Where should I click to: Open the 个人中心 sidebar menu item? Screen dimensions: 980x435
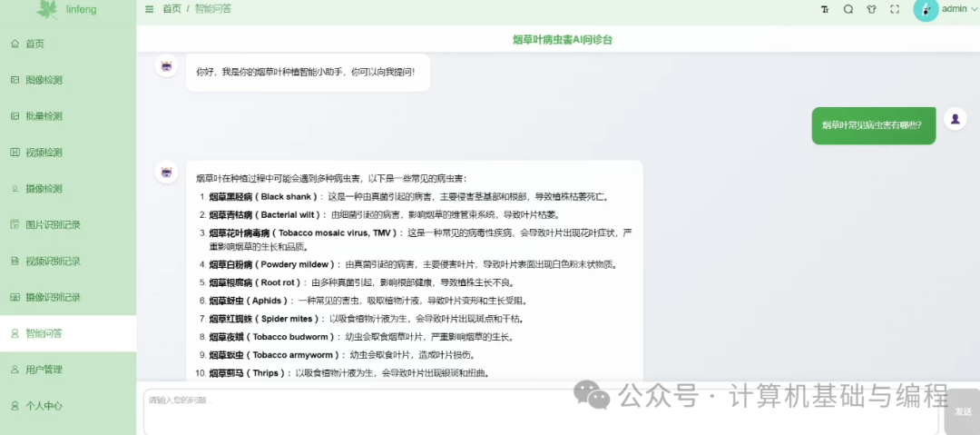[x=68, y=406]
